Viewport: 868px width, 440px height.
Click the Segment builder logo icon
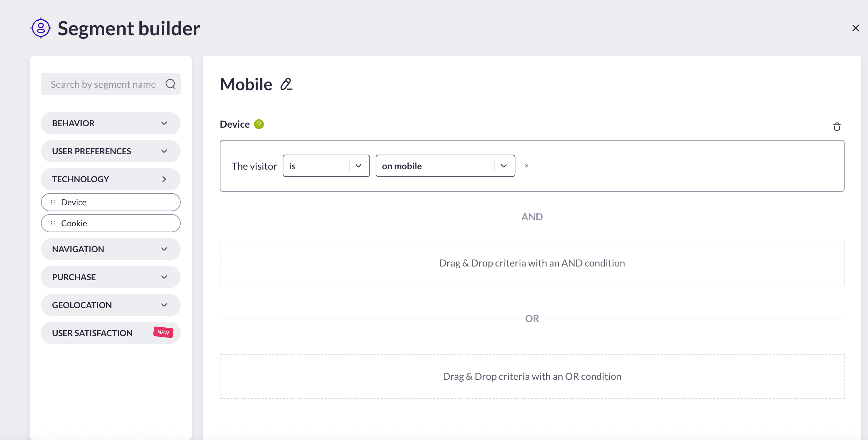click(41, 28)
